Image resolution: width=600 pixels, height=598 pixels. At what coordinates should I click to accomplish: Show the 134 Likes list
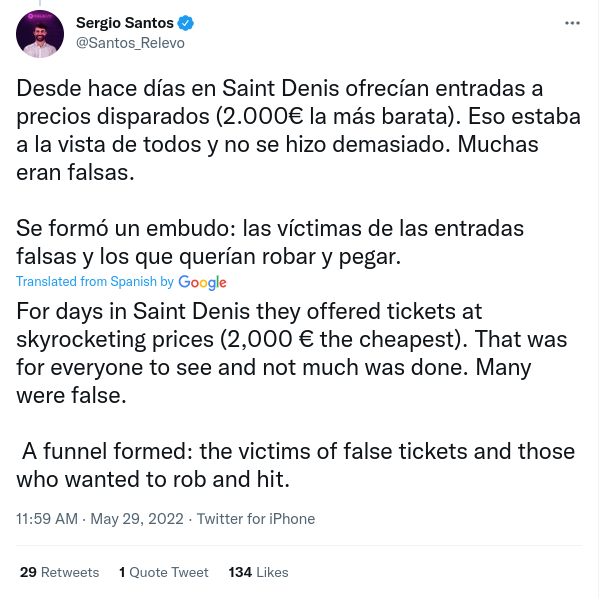[258, 572]
